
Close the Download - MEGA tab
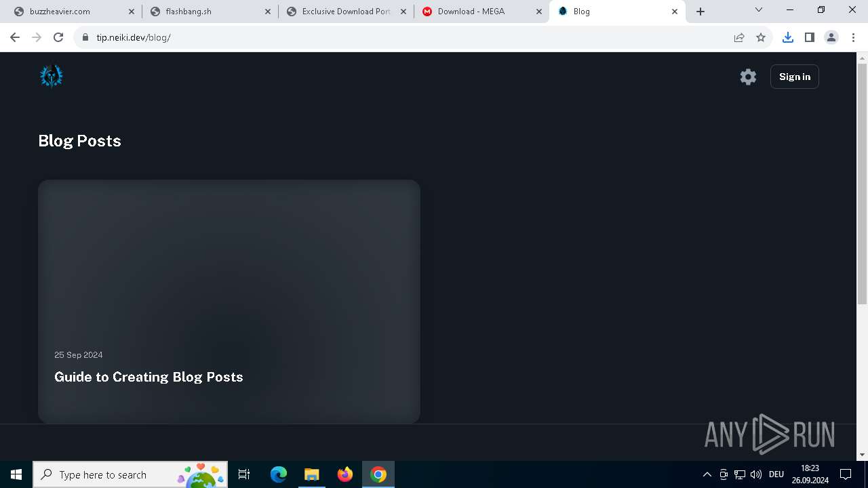539,12
